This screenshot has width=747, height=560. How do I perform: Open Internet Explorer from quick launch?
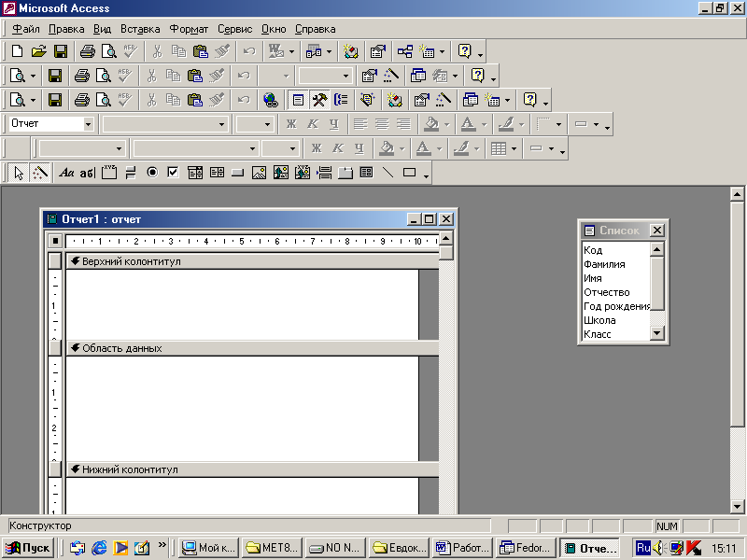[x=99, y=548]
